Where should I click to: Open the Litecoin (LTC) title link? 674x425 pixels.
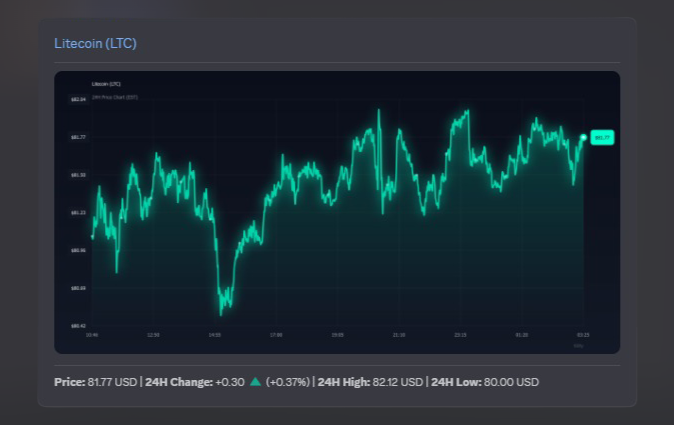pos(95,43)
